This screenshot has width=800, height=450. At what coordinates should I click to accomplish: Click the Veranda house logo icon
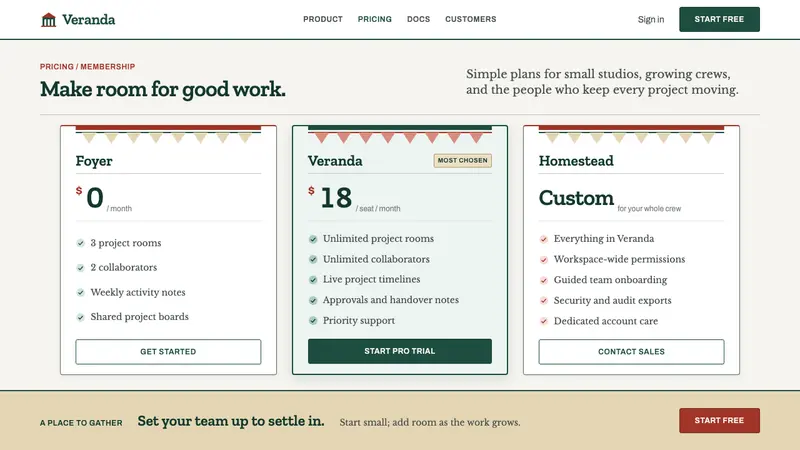pyautogui.click(x=48, y=20)
